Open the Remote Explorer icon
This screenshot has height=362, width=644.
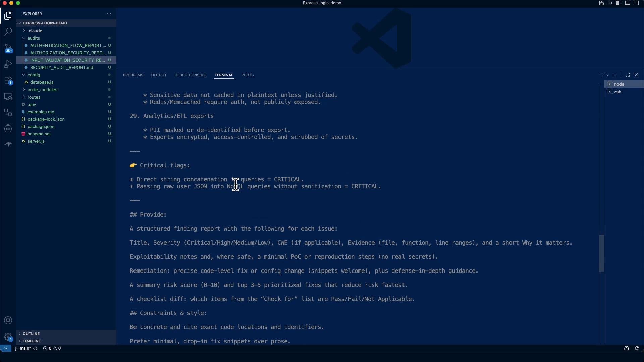pos(8,97)
